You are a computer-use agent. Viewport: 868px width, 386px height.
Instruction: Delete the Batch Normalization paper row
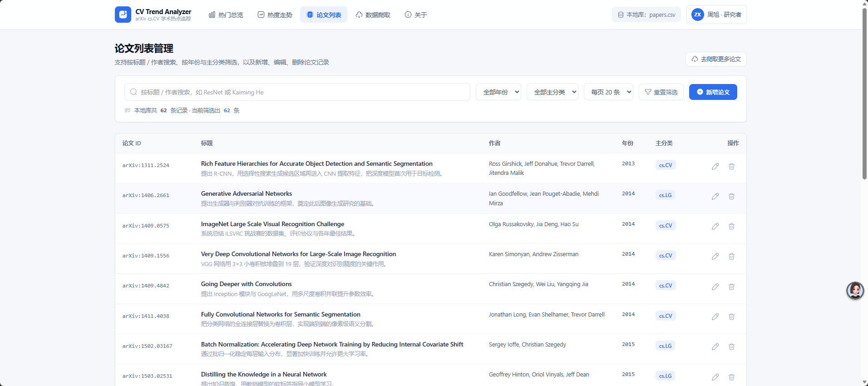click(x=731, y=346)
